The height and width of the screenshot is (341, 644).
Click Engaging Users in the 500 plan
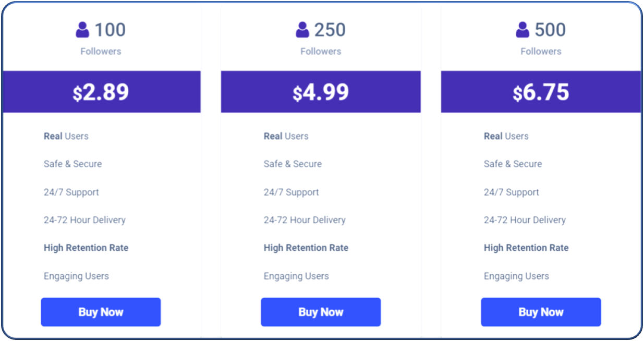516,276
